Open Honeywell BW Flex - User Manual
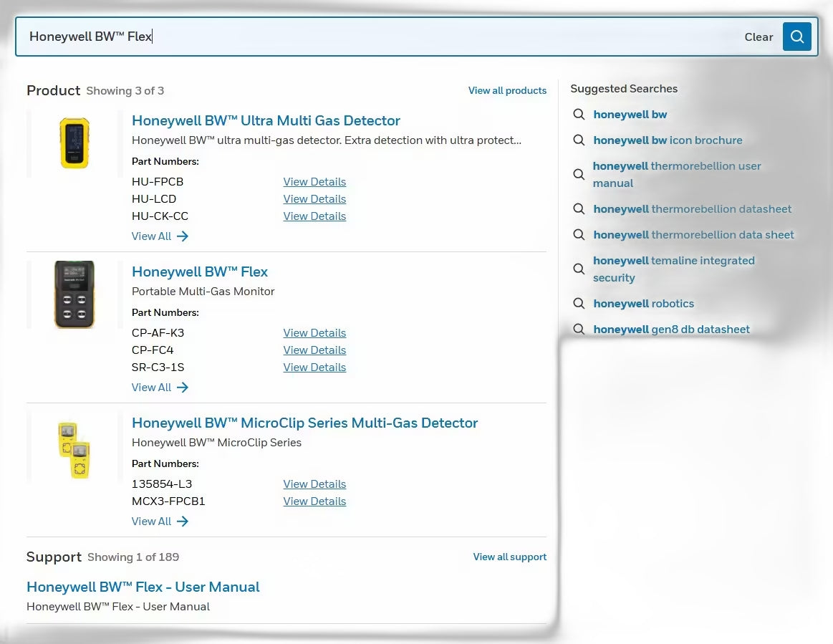This screenshot has width=833, height=644. pyautogui.click(x=143, y=587)
